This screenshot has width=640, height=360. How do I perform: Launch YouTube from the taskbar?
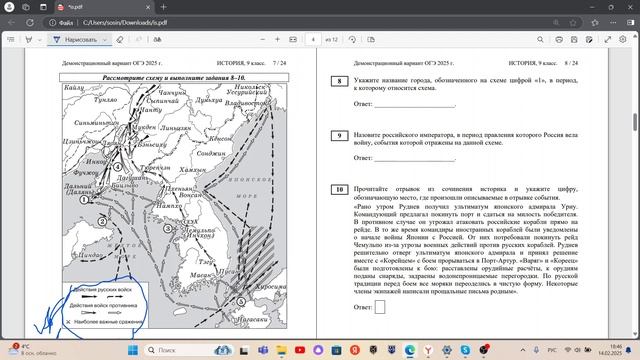click(x=300, y=350)
